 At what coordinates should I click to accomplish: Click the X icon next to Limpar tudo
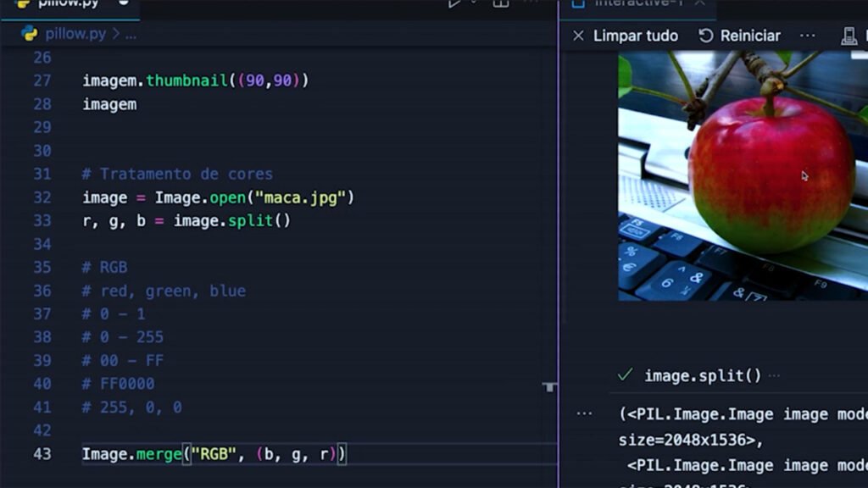click(x=581, y=36)
